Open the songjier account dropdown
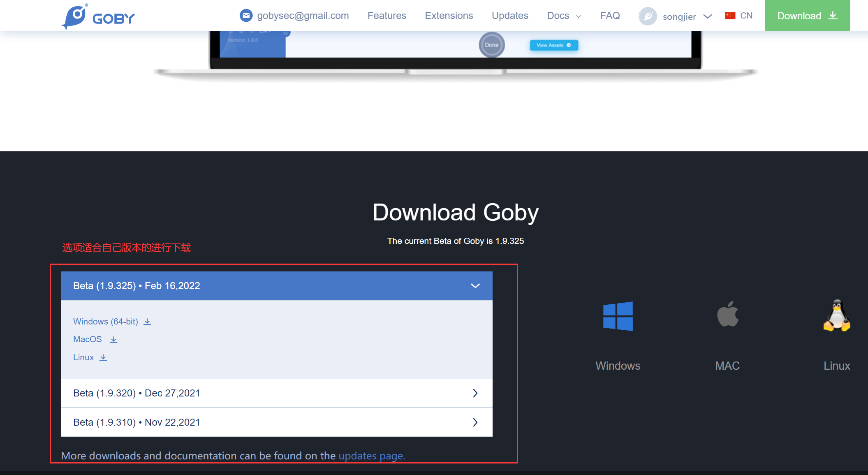This screenshot has width=868, height=475. point(707,16)
